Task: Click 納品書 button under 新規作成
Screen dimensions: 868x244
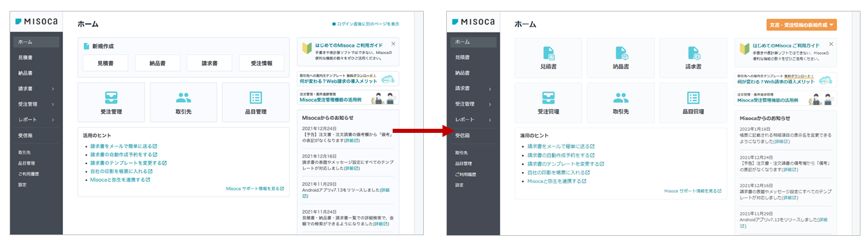Action: [157, 63]
